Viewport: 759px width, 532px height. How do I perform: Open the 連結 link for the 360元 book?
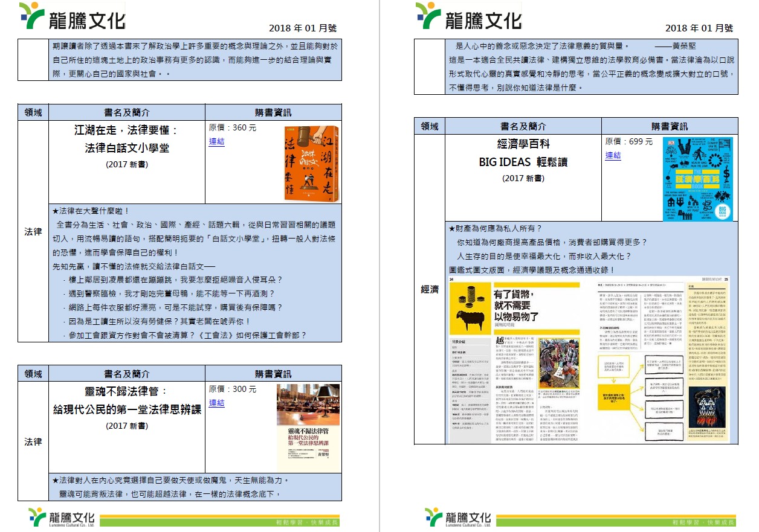click(216, 141)
